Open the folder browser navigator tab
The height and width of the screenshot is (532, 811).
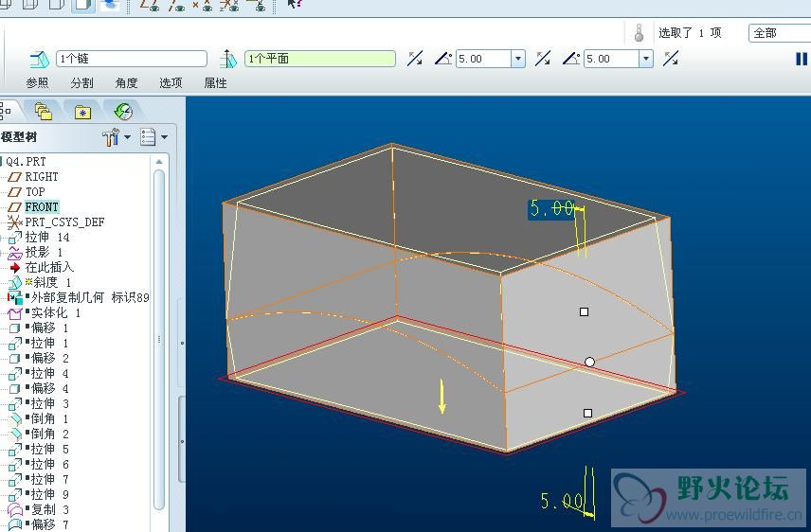click(44, 111)
